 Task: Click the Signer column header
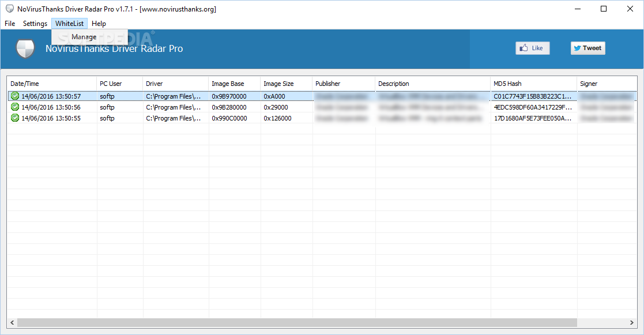tap(607, 84)
